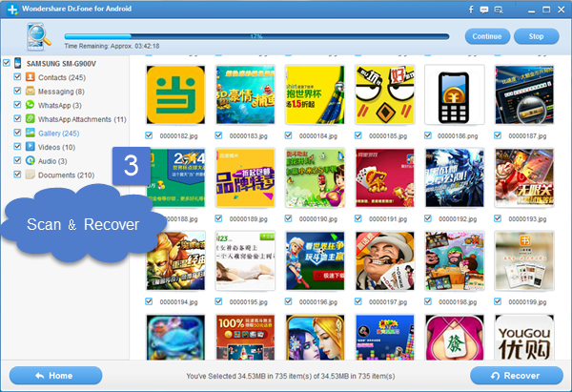The width and height of the screenshot is (572, 392).
Task: Click the Documents folder icon
Action: click(31, 175)
